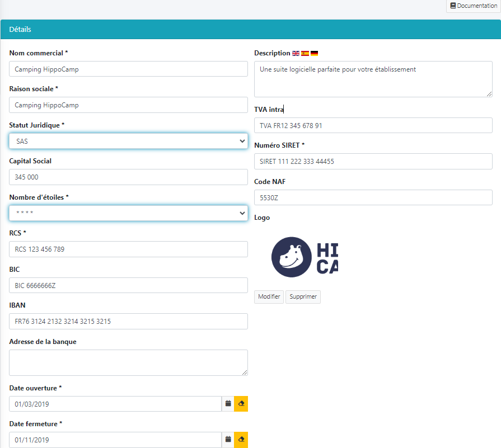Expand the Nombre d'étoiles dropdown

pos(128,213)
